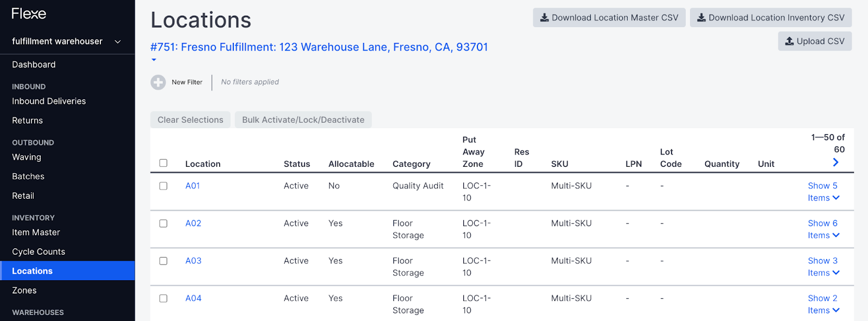This screenshot has height=321, width=868.
Task: Click the plus icon for New Filter
Action: (x=158, y=82)
